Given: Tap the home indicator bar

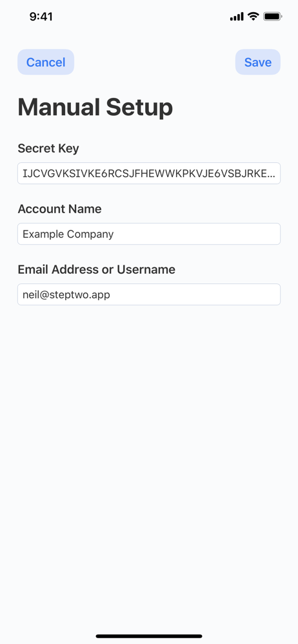Looking at the screenshot, I should coord(149,636).
